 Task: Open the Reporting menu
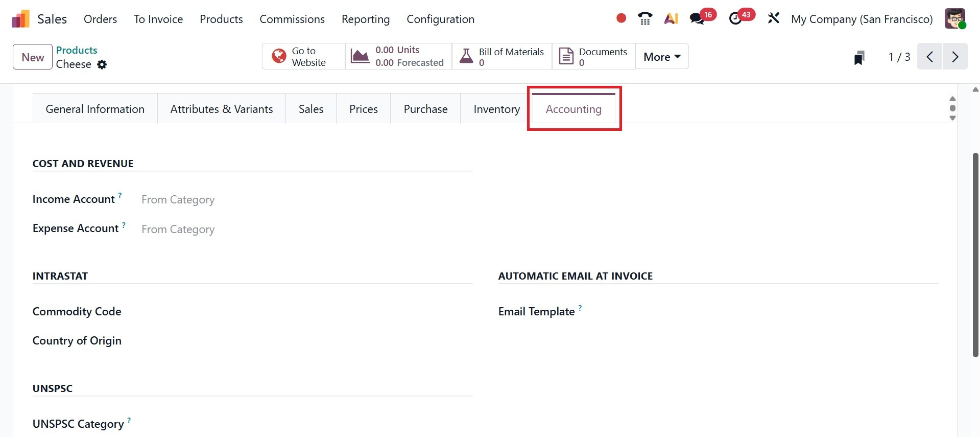click(365, 19)
